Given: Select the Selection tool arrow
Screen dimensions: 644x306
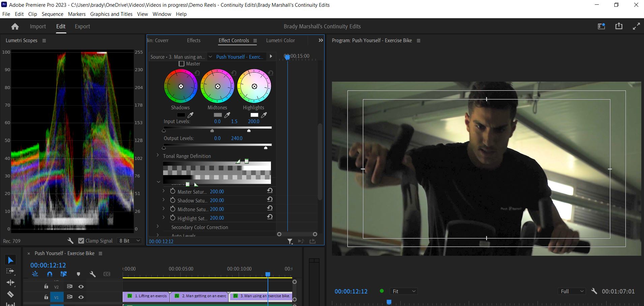Looking at the screenshot, I should pyautogui.click(x=10, y=260).
